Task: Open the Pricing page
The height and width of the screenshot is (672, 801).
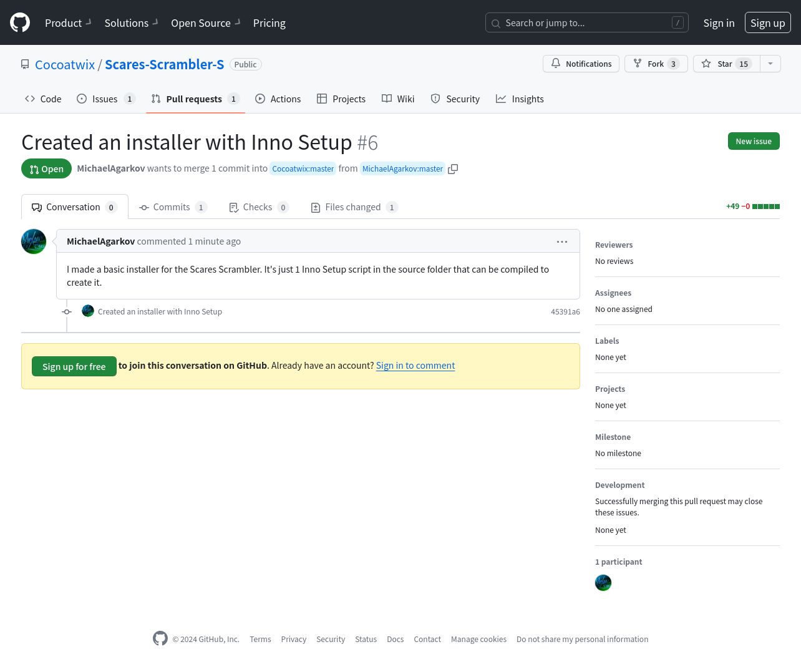Action: pos(269,23)
